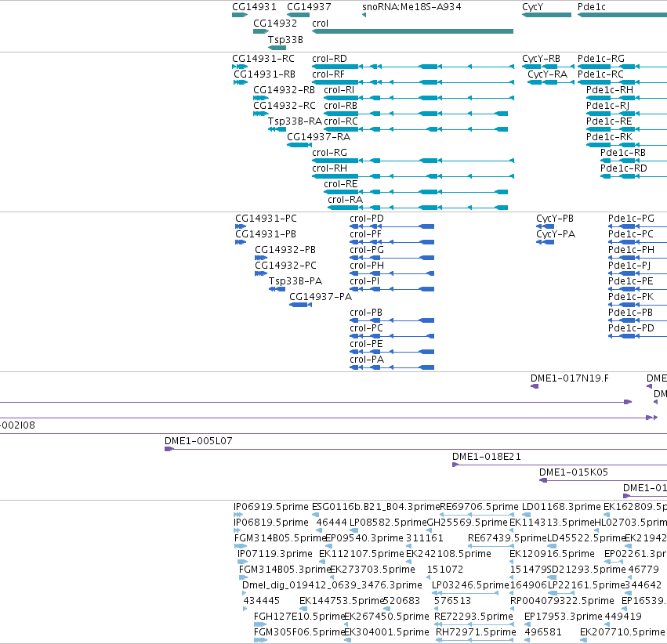Open the IP06819.5prime EST label
Viewport: 667px width, 644px height.
click(x=270, y=523)
